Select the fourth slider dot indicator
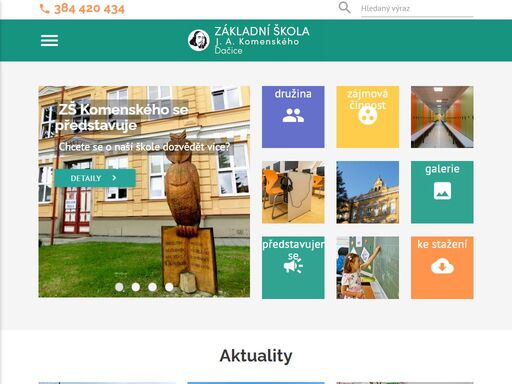 pyautogui.click(x=169, y=287)
